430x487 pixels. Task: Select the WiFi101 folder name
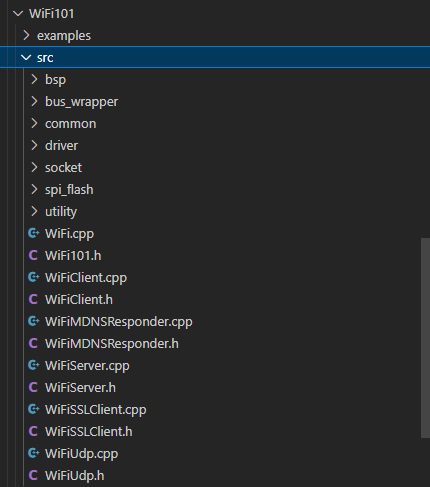[x=52, y=14]
